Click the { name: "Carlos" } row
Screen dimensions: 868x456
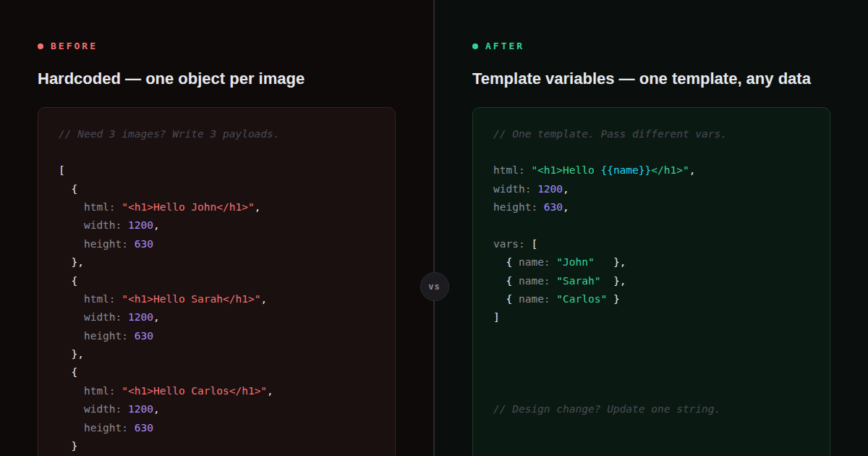563,299
